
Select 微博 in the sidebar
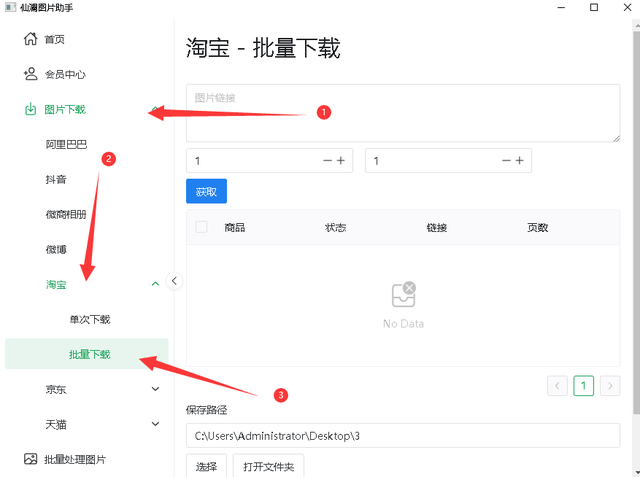point(56,249)
